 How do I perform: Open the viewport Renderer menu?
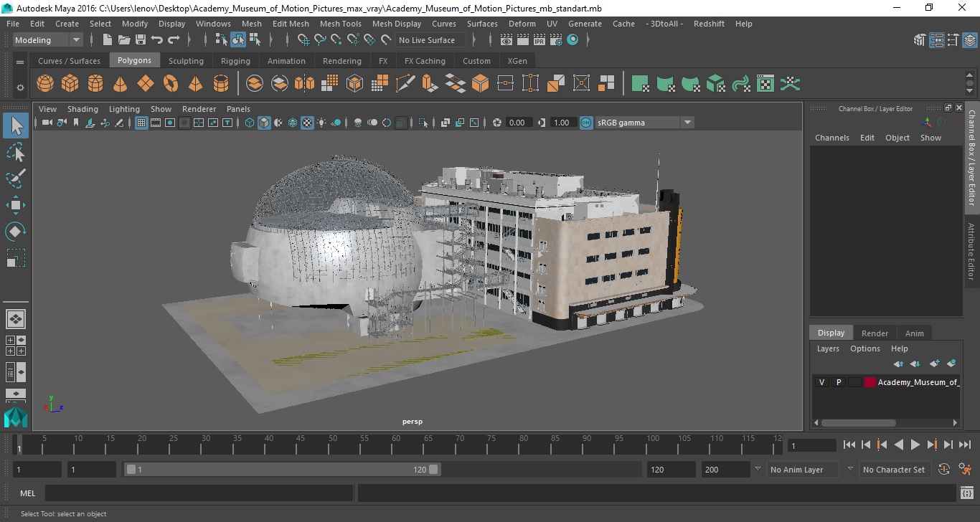tap(199, 109)
